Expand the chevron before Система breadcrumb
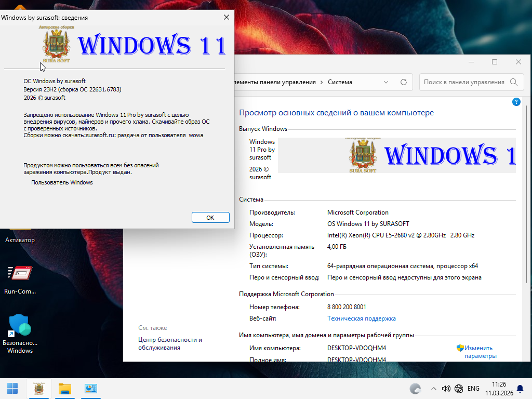The width and height of the screenshot is (532, 399). point(322,82)
